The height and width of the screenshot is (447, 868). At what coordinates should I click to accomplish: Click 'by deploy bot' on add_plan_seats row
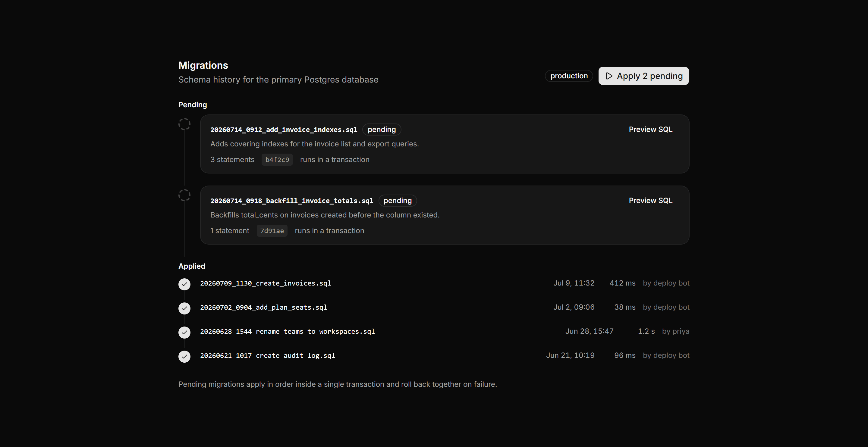666,307
